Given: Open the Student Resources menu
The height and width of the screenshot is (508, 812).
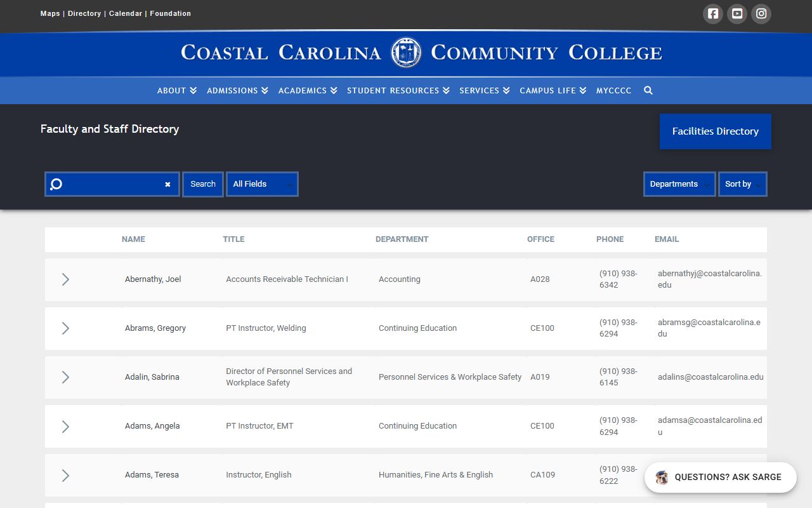Looking at the screenshot, I should point(398,90).
